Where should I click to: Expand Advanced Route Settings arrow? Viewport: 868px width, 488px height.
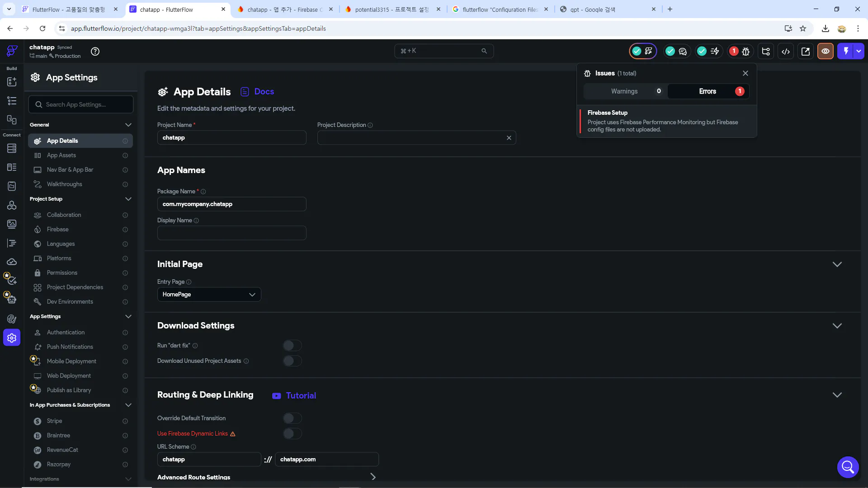pyautogui.click(x=373, y=477)
